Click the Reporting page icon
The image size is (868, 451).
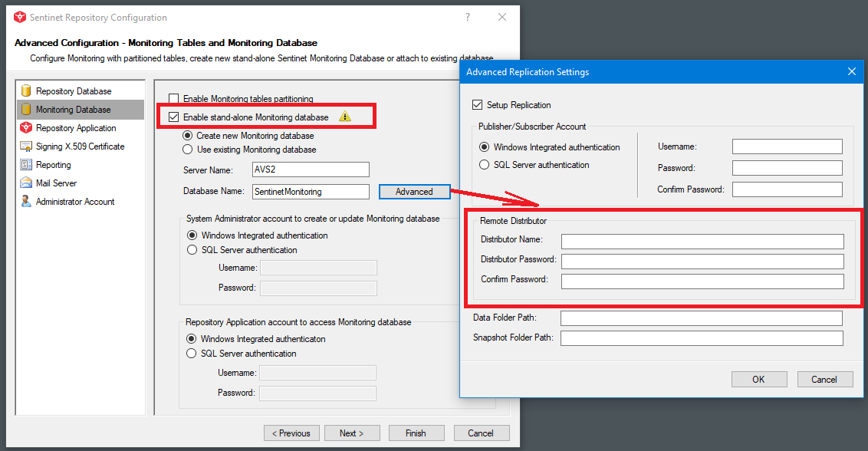(26, 165)
